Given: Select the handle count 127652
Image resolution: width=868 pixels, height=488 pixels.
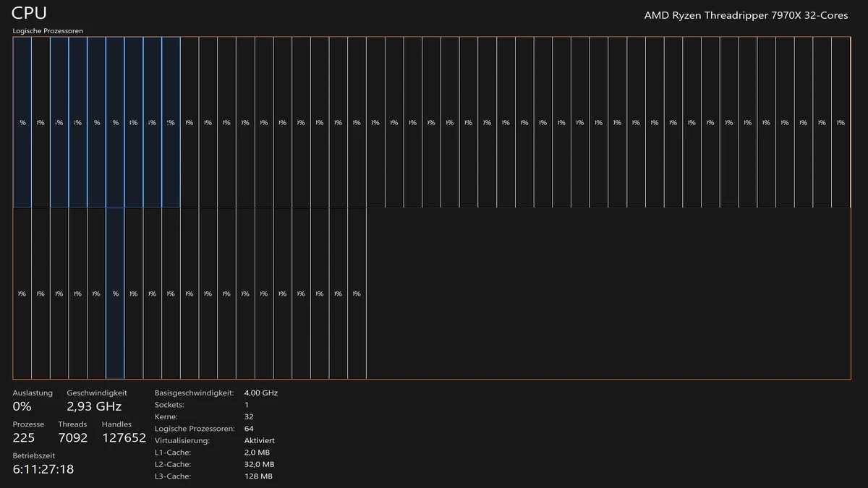Looking at the screenshot, I should pyautogui.click(x=124, y=438).
